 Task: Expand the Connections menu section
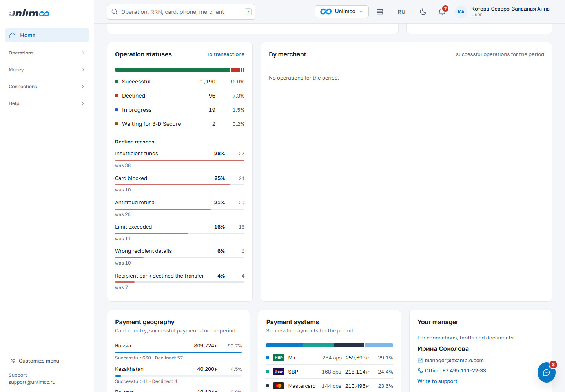47,87
